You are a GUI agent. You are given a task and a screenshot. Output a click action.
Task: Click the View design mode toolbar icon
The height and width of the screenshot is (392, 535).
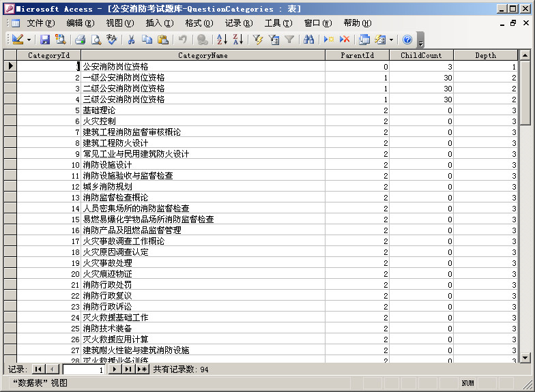18,40
